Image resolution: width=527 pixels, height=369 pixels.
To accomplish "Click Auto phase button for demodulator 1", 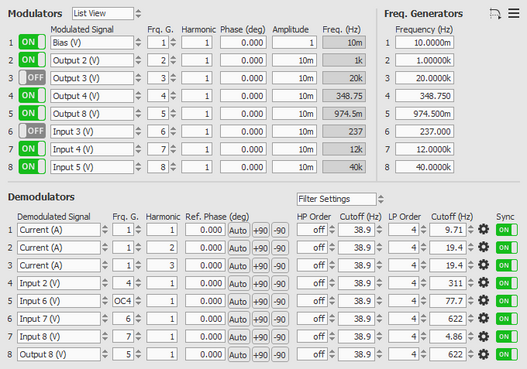I will pyautogui.click(x=238, y=231).
